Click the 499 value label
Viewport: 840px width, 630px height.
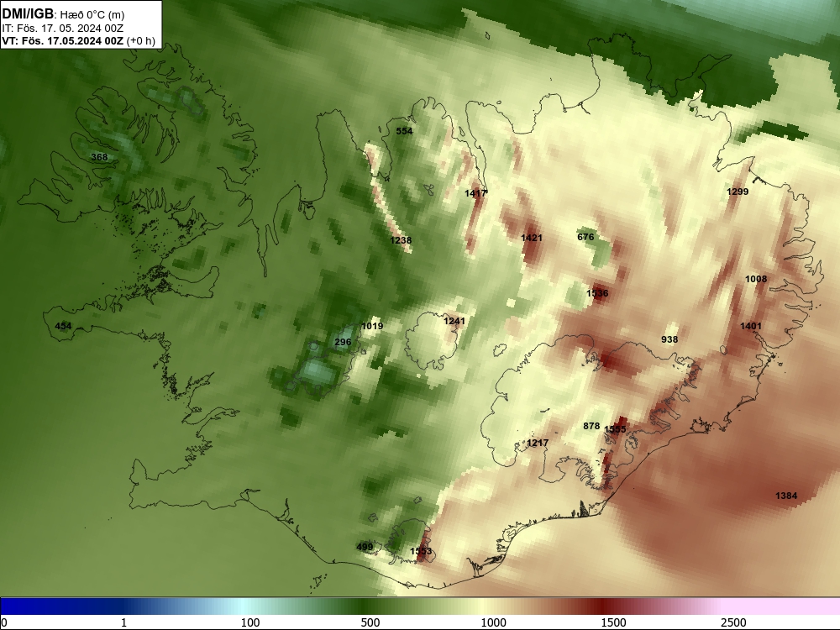(365, 547)
